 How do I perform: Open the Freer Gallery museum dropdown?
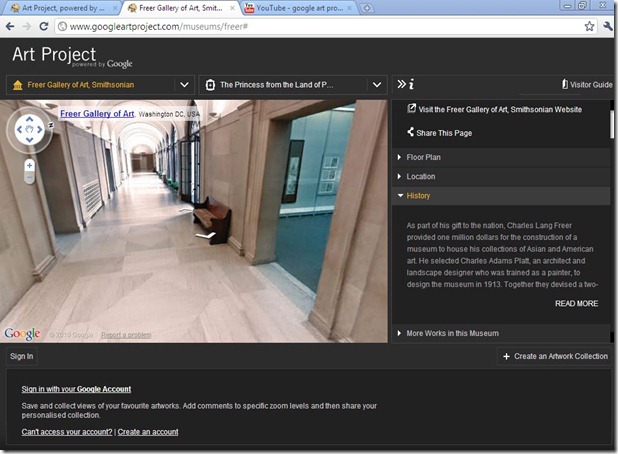click(184, 85)
